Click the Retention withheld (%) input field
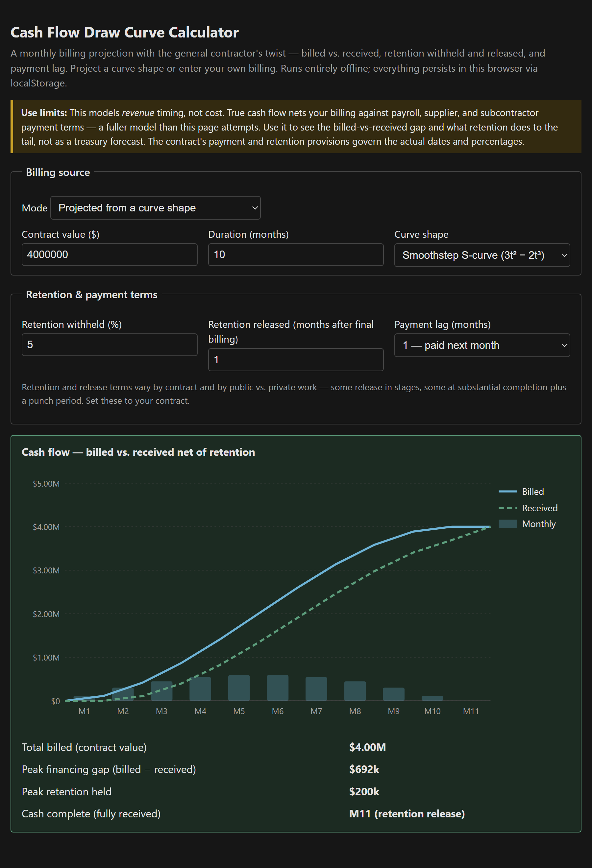Viewport: 592px width, 868px height. coord(110,345)
